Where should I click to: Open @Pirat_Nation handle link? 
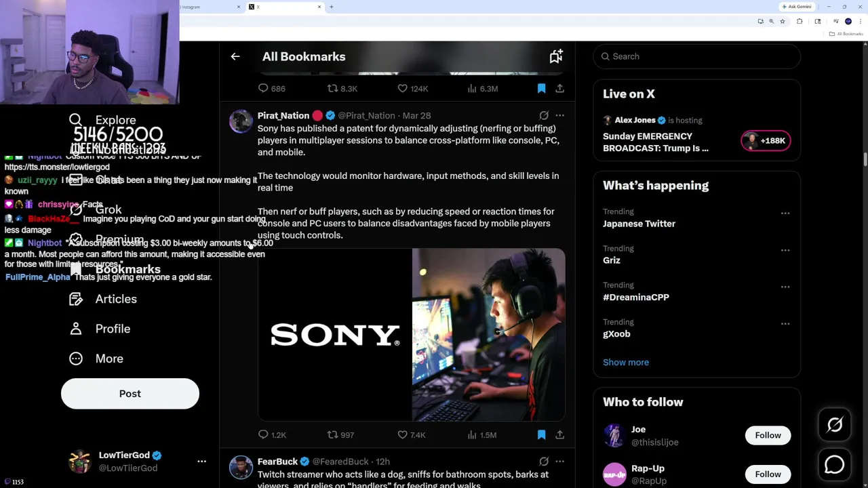coord(366,116)
